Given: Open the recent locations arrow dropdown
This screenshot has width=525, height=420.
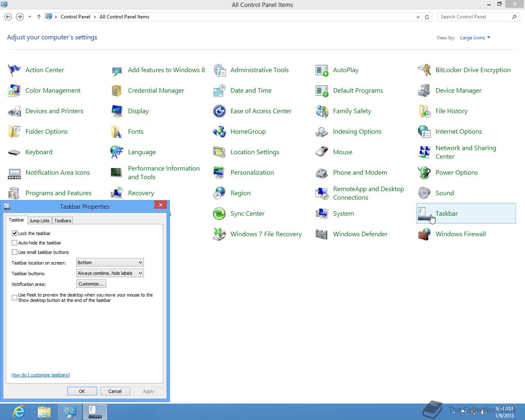Looking at the screenshot, I should click(x=30, y=17).
